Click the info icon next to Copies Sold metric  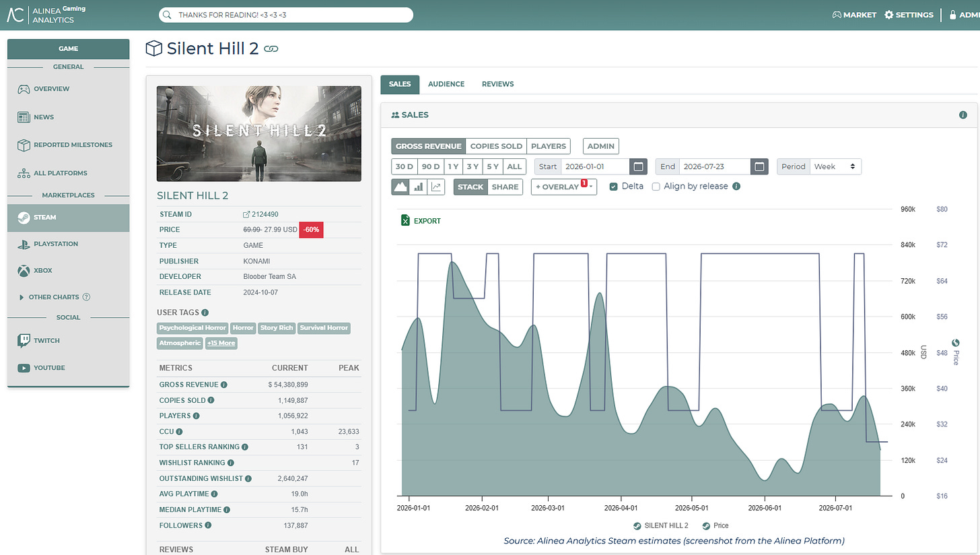[211, 400]
